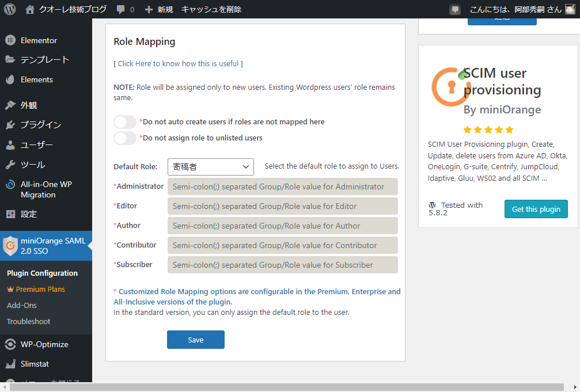Select Premium Plans in the submenu

click(x=40, y=289)
